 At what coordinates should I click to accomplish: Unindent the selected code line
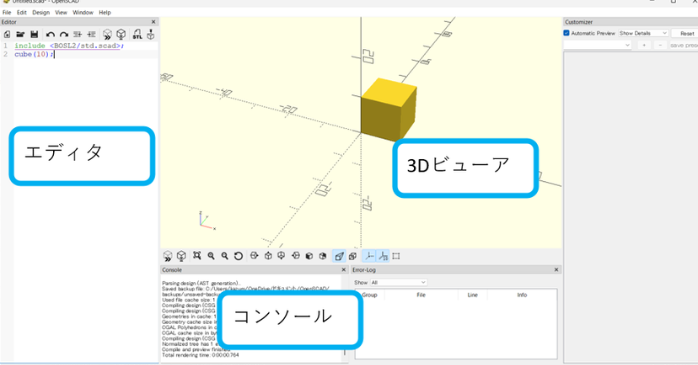pyautogui.click(x=77, y=34)
